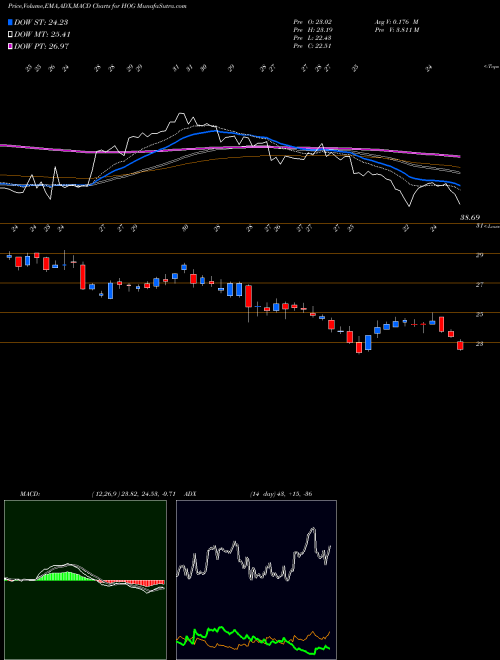500x660 pixels.
Task: Select the 'DOW PT: 26.97' legend label
Action: point(41,46)
